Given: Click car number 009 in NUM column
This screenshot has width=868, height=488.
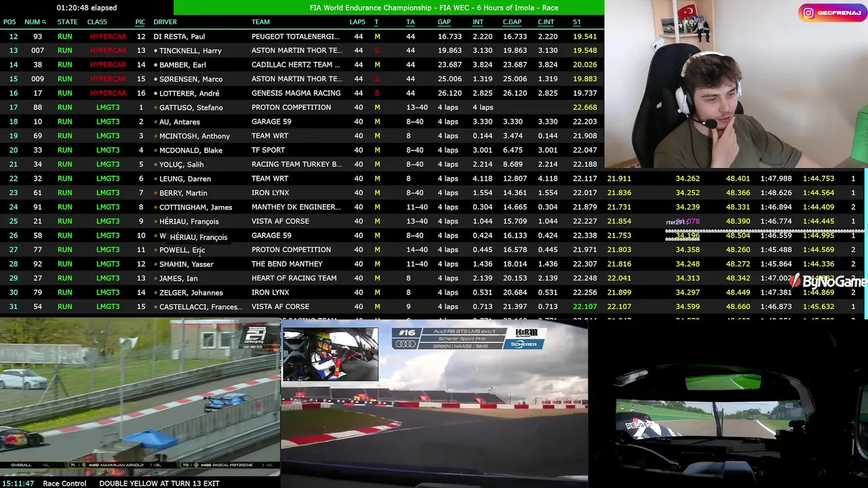Looking at the screenshot, I should [37, 79].
